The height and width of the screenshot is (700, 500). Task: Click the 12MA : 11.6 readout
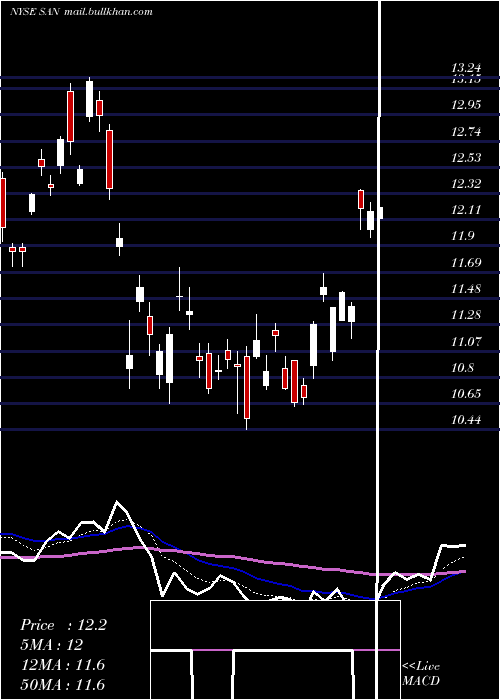tap(62, 665)
